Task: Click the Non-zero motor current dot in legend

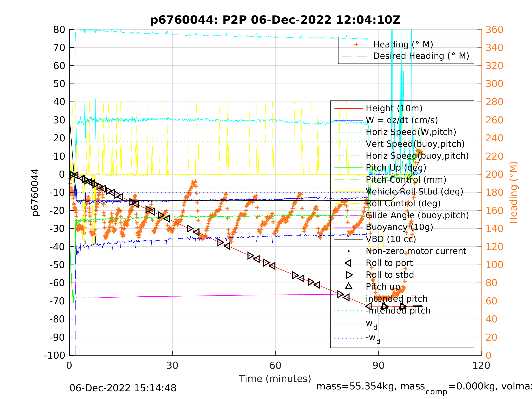Action: [x=348, y=251]
